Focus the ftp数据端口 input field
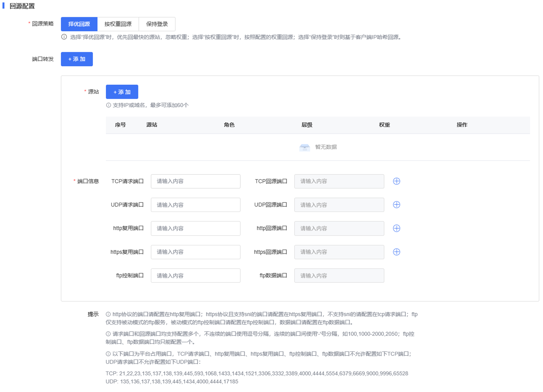543x392 pixels. pos(339,276)
